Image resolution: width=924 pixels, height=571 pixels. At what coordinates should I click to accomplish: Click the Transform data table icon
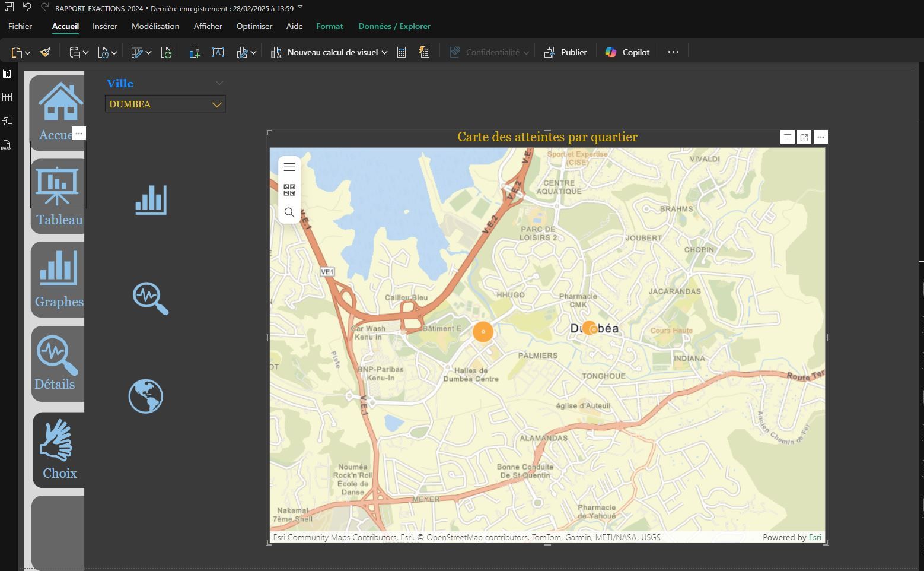[x=137, y=52]
